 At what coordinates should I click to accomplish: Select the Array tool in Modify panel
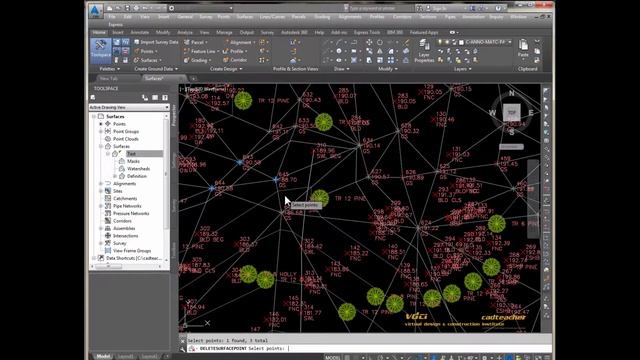click(x=391, y=60)
